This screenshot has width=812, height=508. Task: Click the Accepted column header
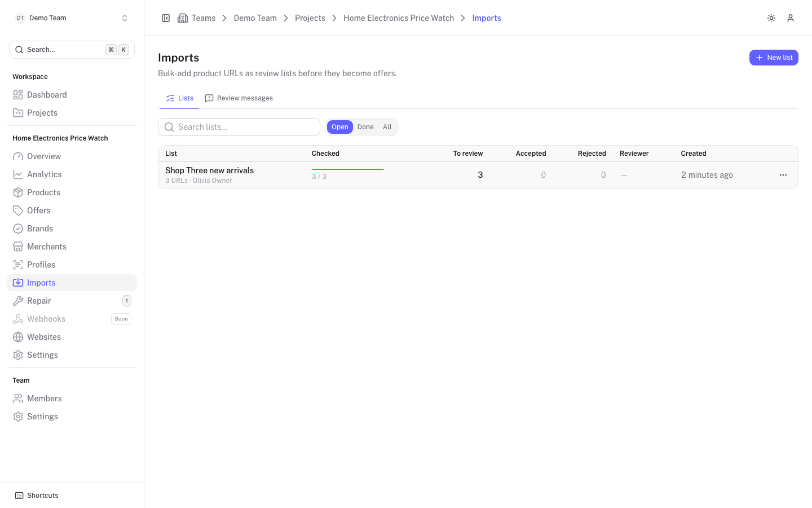[531, 154]
